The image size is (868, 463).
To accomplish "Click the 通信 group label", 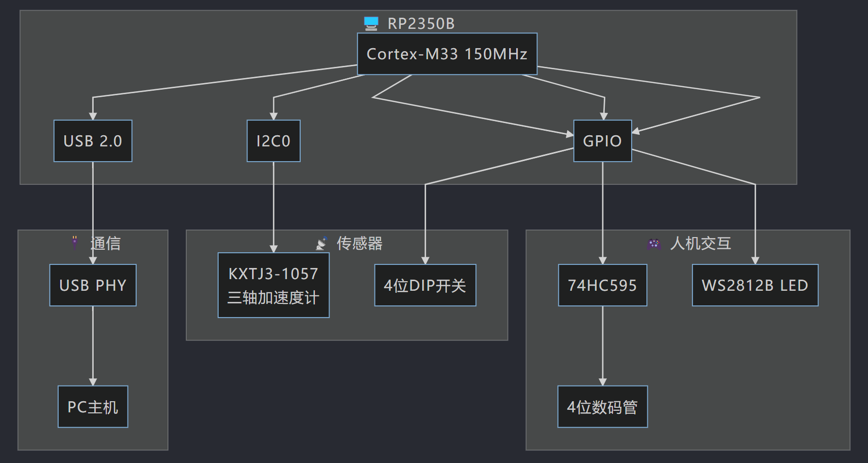I will coord(105,243).
